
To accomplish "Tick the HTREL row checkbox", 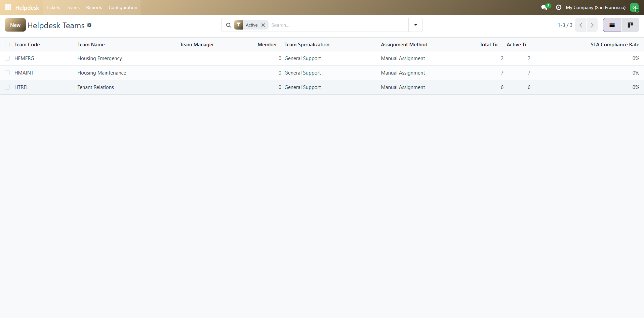I will [7, 87].
